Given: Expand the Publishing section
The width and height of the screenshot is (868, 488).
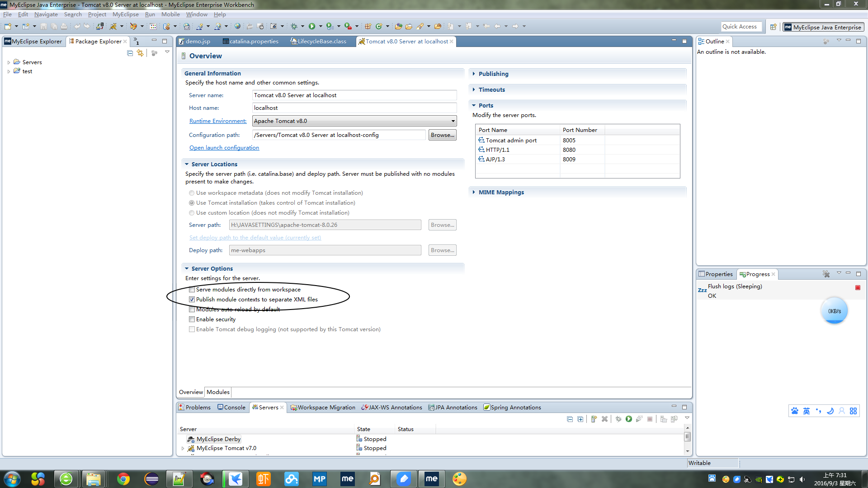Looking at the screenshot, I should pos(474,74).
